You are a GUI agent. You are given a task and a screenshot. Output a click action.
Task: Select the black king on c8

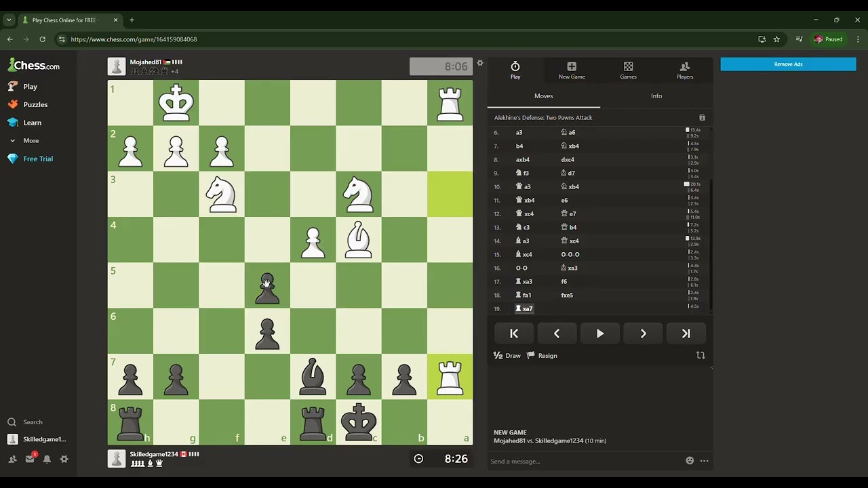point(359,422)
